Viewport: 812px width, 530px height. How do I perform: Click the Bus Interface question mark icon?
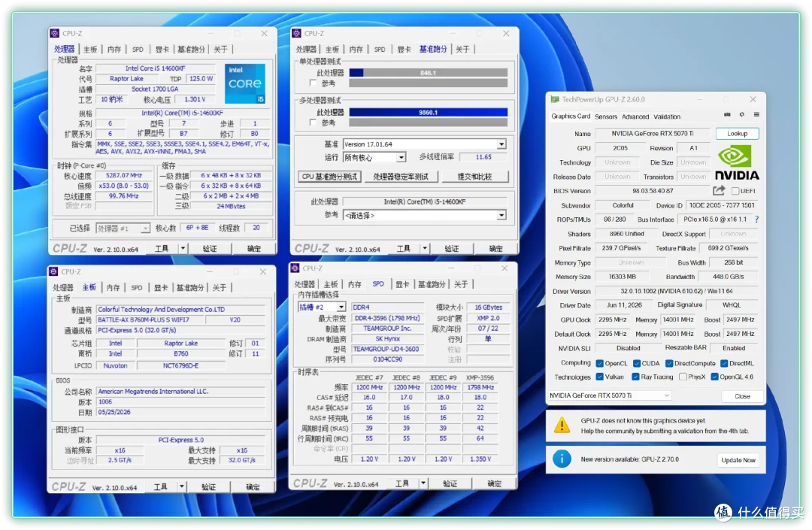[756, 220]
